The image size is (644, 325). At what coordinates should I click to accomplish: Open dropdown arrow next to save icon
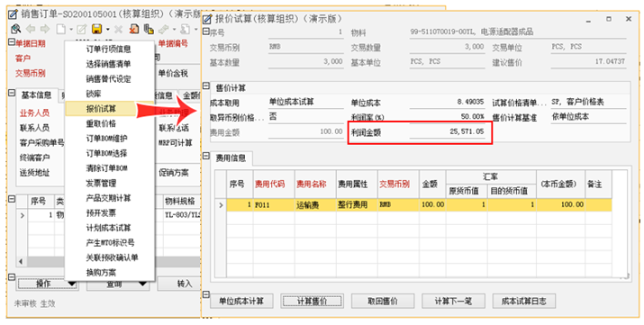(x=107, y=30)
